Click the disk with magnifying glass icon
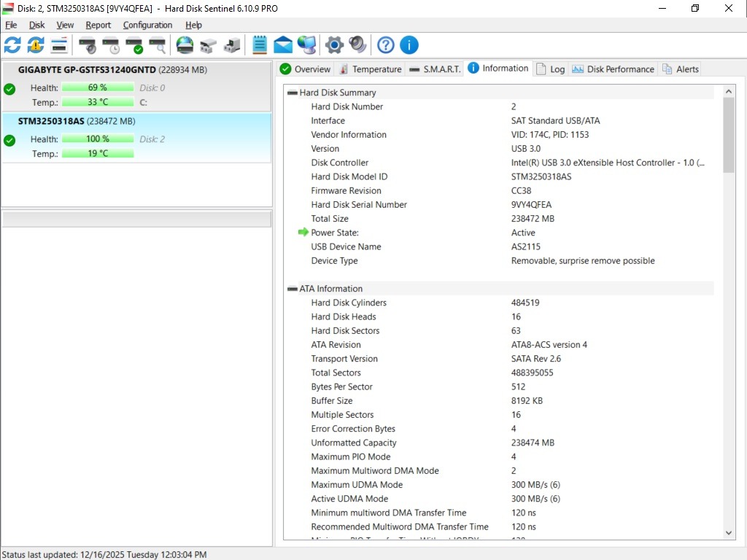The height and width of the screenshot is (560, 747). click(x=157, y=45)
